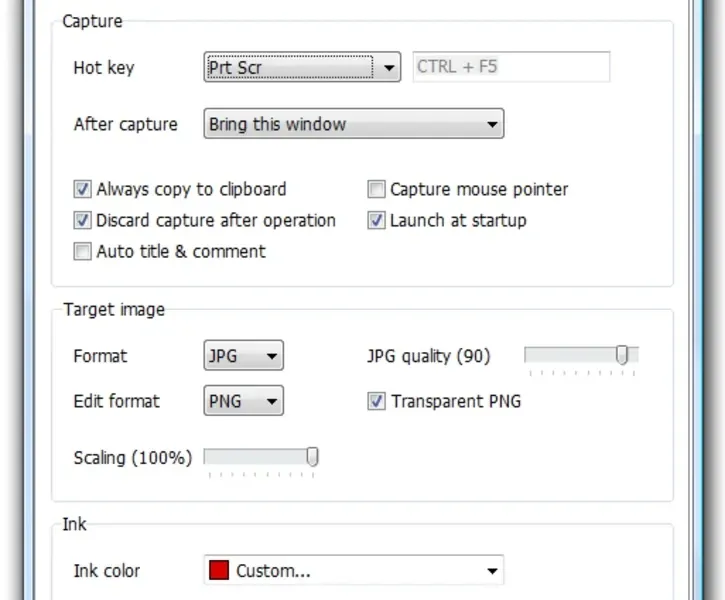Enable Auto title & comment option
This screenshot has width=725, height=600.
pyautogui.click(x=82, y=251)
